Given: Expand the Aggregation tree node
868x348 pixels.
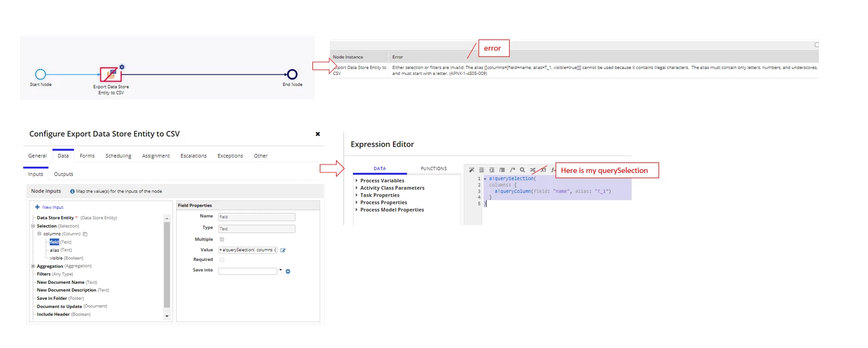Looking at the screenshot, I should click(33, 266).
